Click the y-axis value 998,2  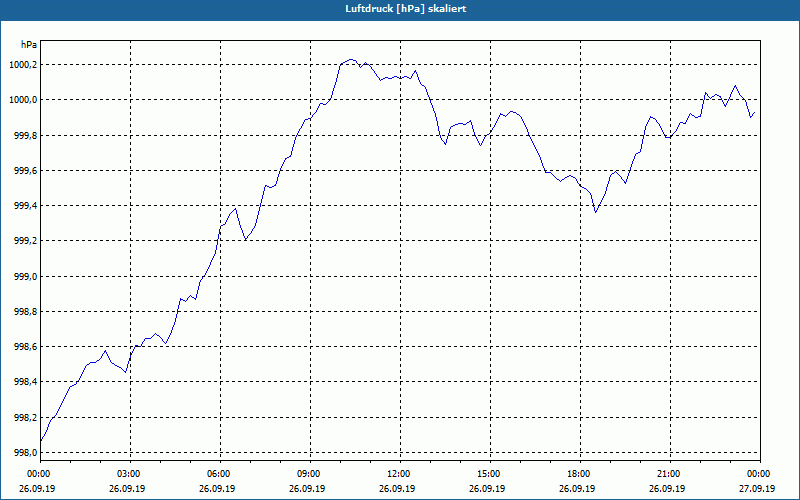pyautogui.click(x=25, y=418)
